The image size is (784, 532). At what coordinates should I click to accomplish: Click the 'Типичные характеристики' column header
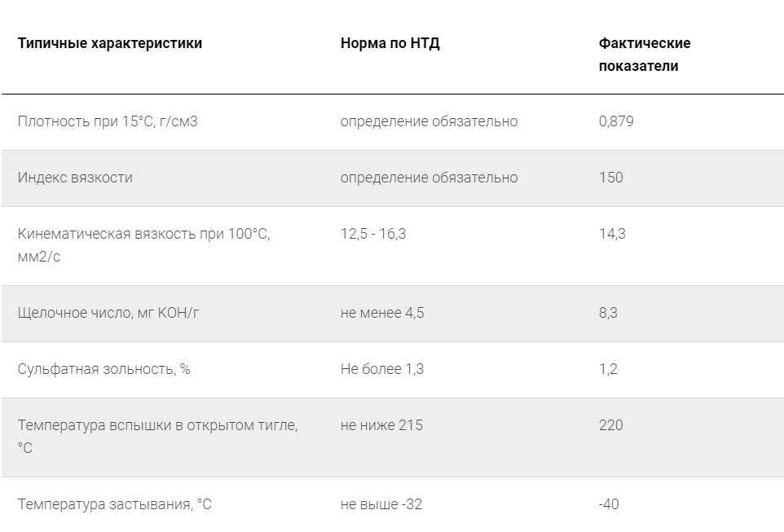point(110,43)
